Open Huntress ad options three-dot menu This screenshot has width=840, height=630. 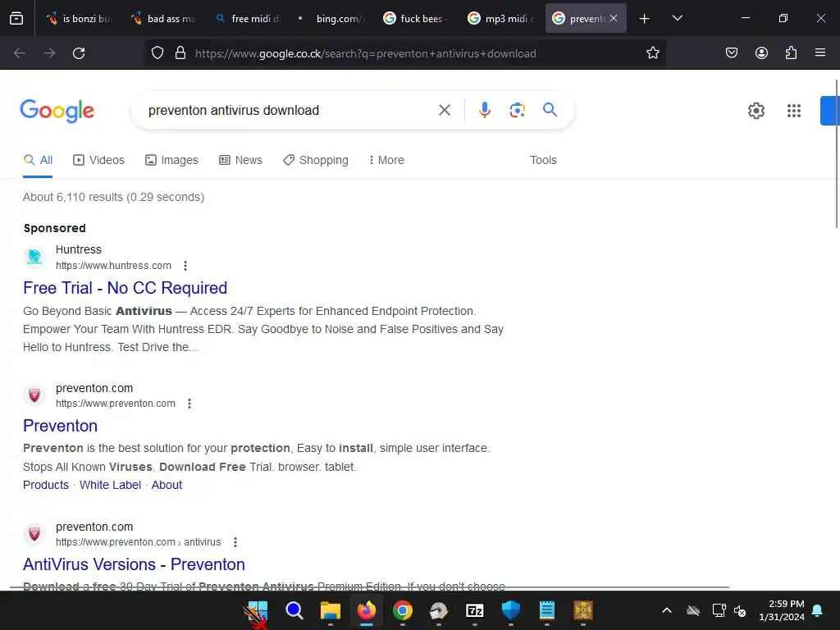coord(185,266)
